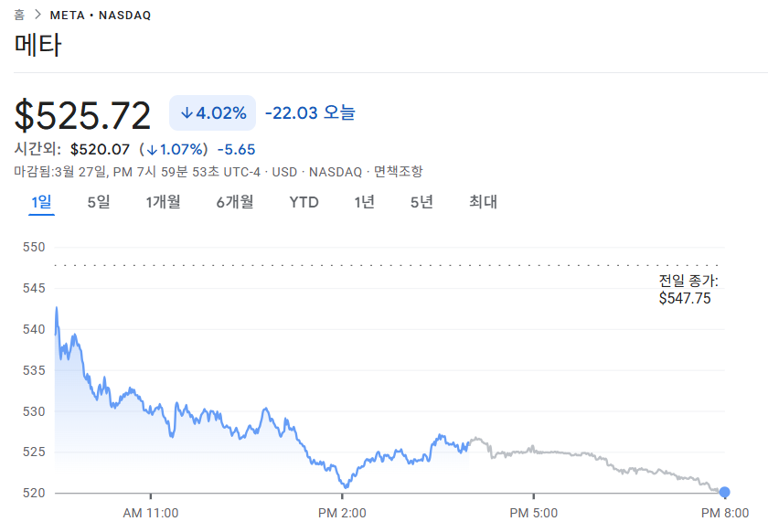Click the PM 2:00 time axis label
This screenshot has width=768, height=532.
343,513
